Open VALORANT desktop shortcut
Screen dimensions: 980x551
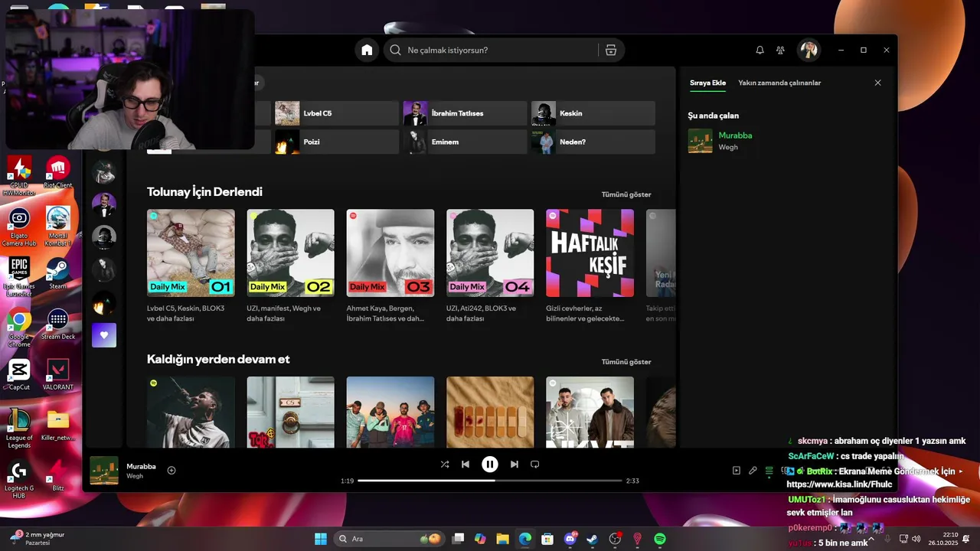click(58, 375)
